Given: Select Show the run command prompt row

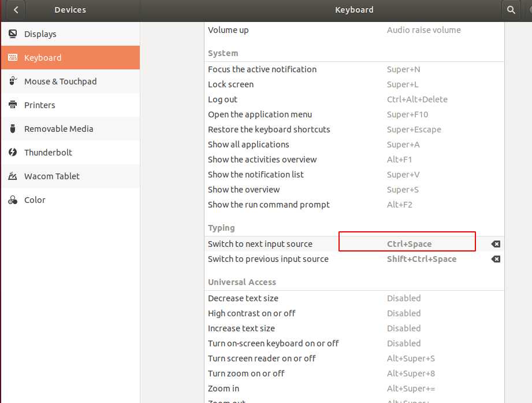Looking at the screenshot, I should (x=354, y=204).
